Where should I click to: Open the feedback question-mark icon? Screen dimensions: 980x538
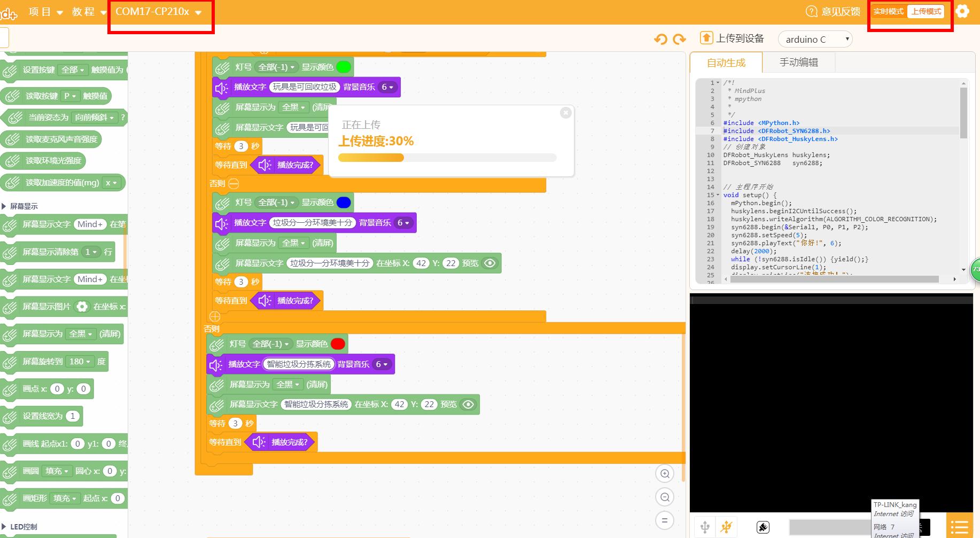click(811, 11)
